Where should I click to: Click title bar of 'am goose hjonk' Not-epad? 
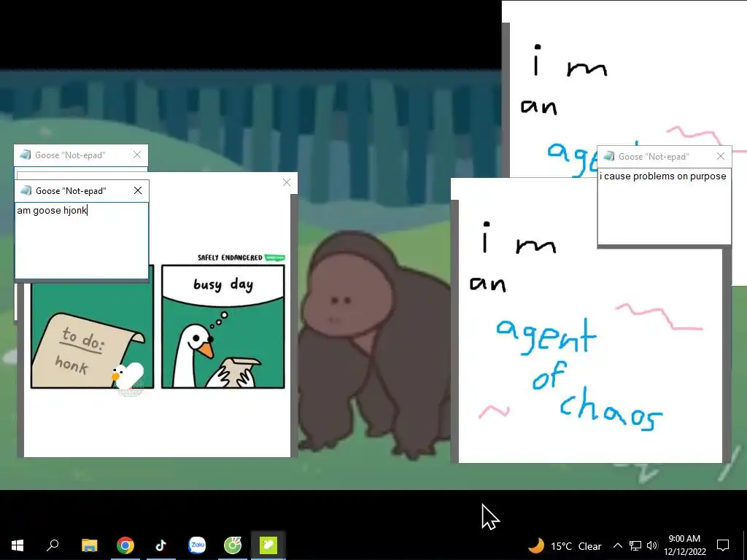click(x=82, y=190)
